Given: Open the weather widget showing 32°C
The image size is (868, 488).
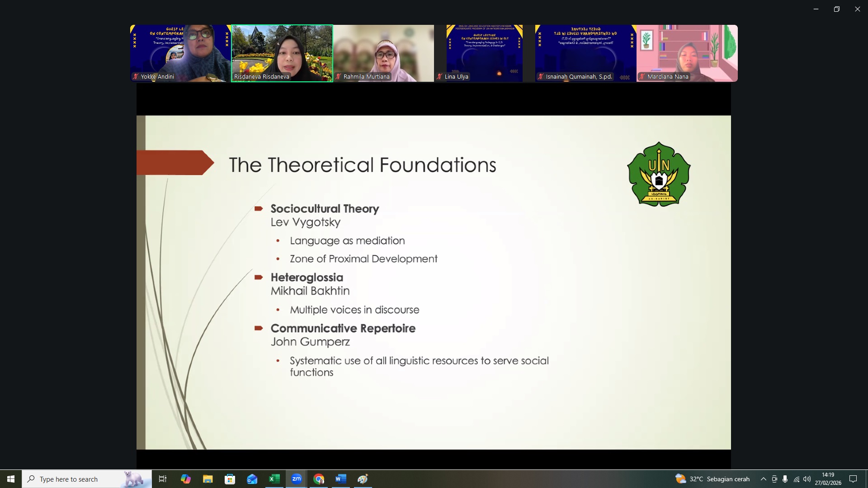Looking at the screenshot, I should (x=712, y=479).
